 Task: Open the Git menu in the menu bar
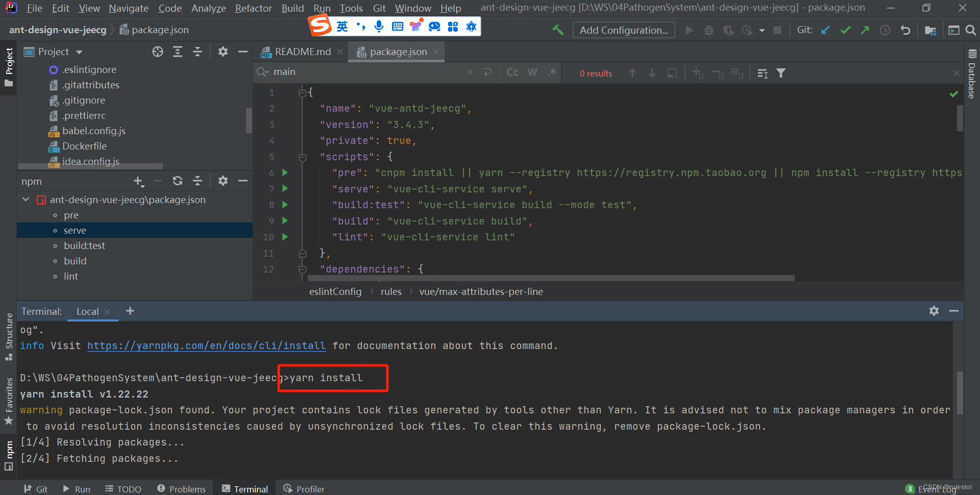[x=379, y=8]
